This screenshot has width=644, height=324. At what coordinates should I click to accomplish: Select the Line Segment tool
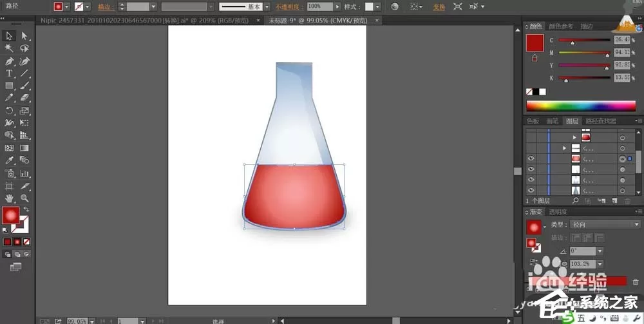point(24,73)
